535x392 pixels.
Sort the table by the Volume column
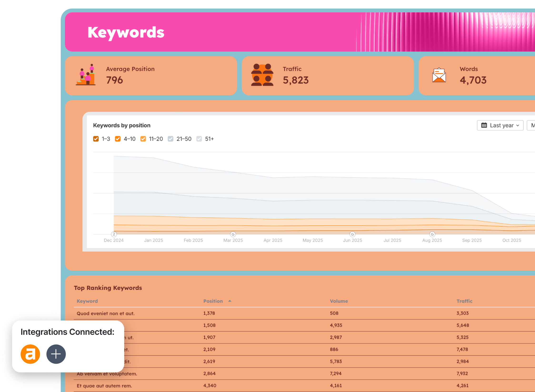click(x=339, y=301)
